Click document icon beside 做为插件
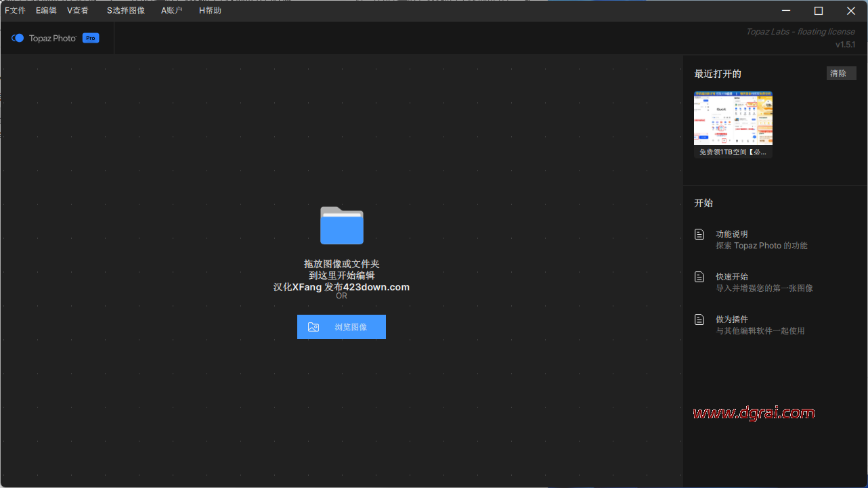868x488 pixels. click(x=699, y=319)
